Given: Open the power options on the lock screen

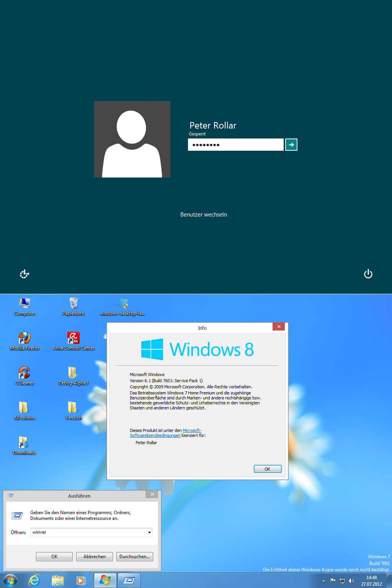Looking at the screenshot, I should click(x=368, y=274).
